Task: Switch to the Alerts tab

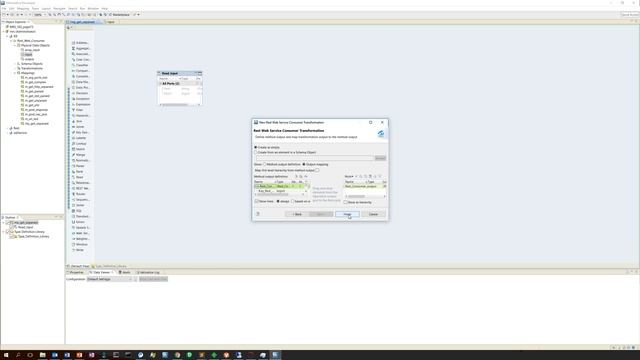Action: 125,272
